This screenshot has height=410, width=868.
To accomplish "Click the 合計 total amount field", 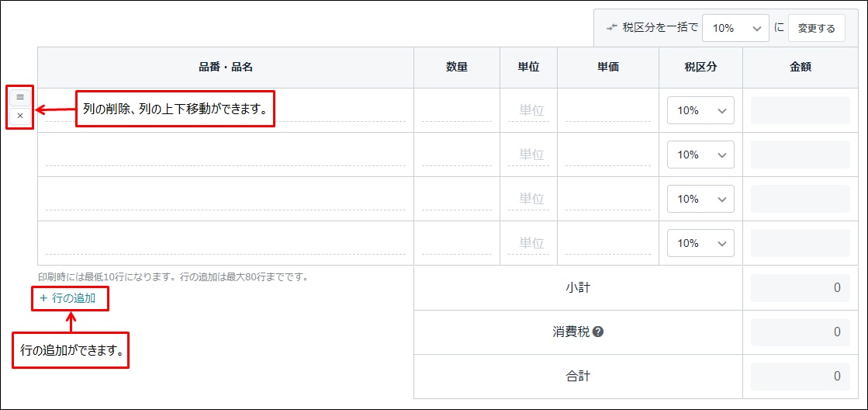I will pyautogui.click(x=800, y=377).
